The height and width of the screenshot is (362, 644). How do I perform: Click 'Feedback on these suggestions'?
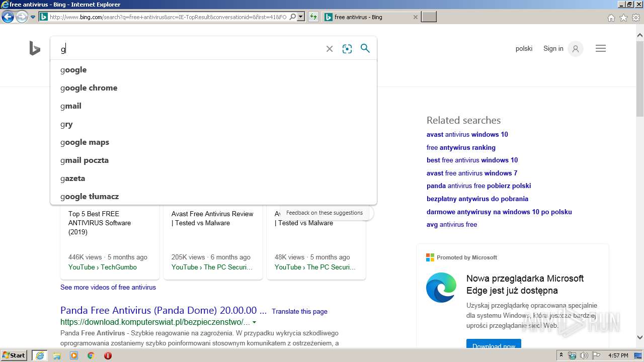[325, 213]
